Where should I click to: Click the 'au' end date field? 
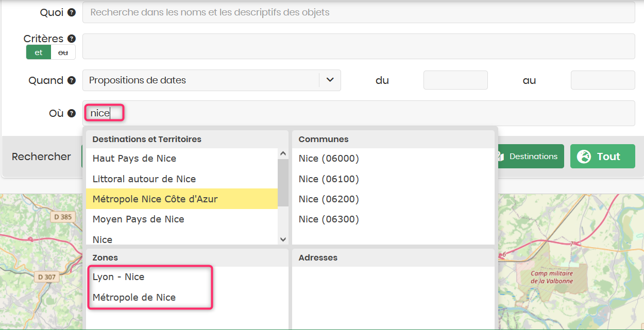[603, 80]
